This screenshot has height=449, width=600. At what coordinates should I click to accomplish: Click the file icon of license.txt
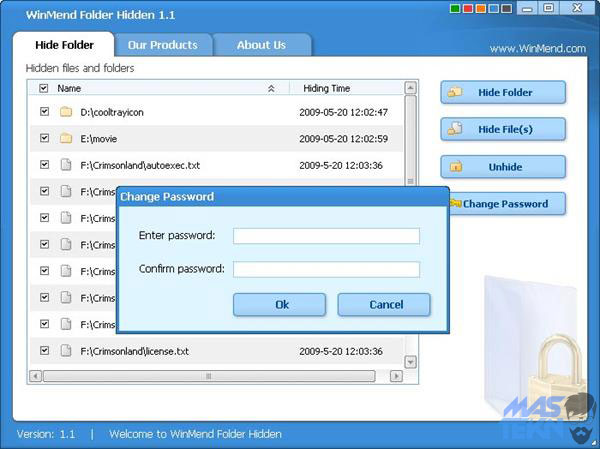66,351
